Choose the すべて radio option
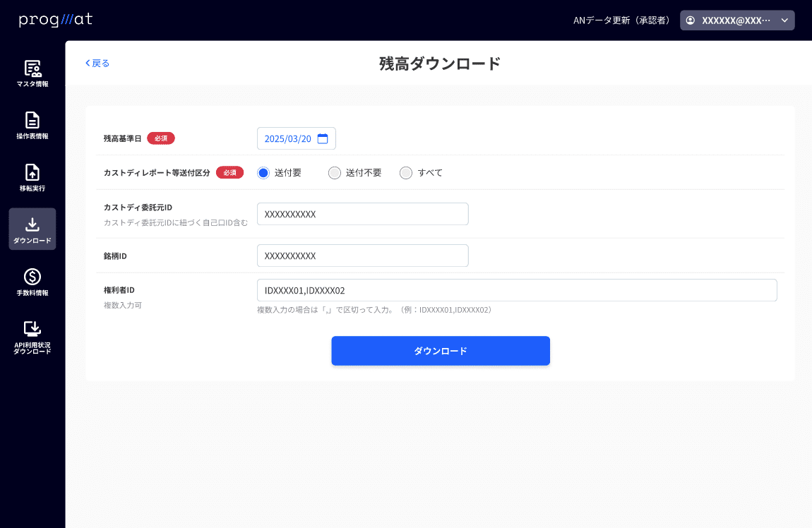 406,172
